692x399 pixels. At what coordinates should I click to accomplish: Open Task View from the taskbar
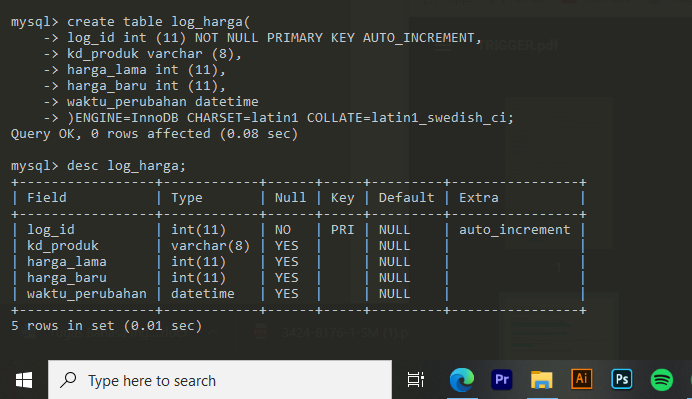(x=416, y=380)
